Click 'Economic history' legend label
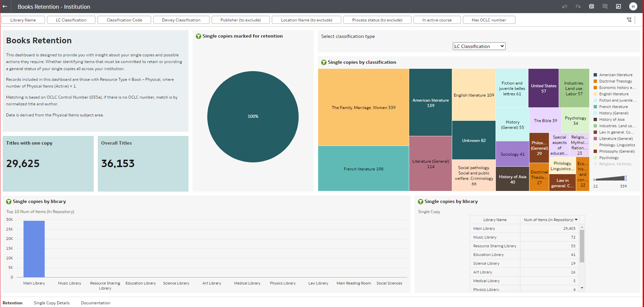 pyautogui.click(x=617, y=88)
